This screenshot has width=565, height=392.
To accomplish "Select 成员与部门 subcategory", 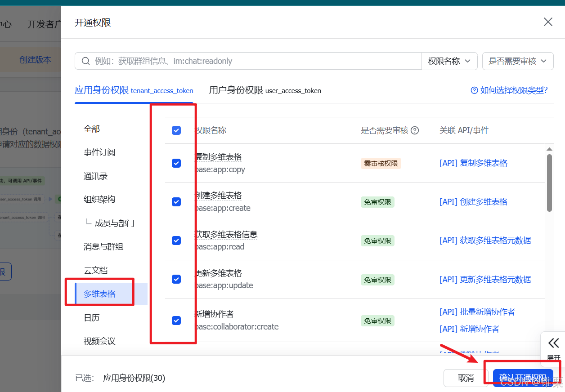I will click(x=114, y=223).
